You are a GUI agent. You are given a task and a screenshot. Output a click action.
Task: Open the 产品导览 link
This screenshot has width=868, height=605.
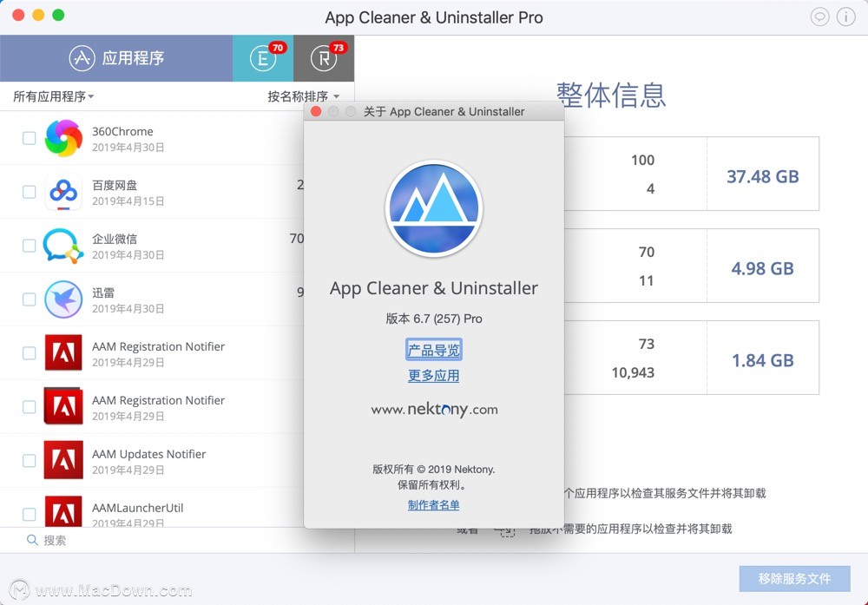pyautogui.click(x=433, y=350)
